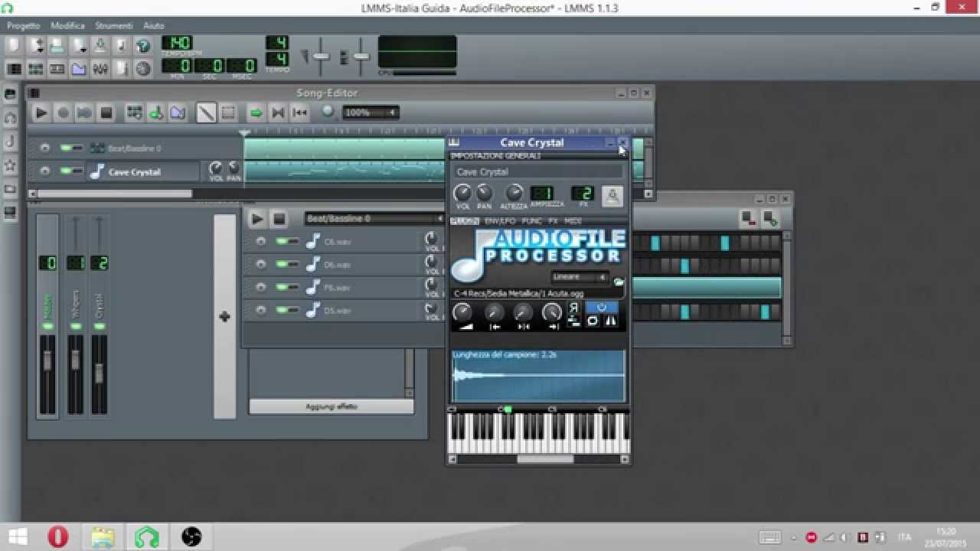
Task: Click the record button in Song-Editor
Action: (x=63, y=112)
